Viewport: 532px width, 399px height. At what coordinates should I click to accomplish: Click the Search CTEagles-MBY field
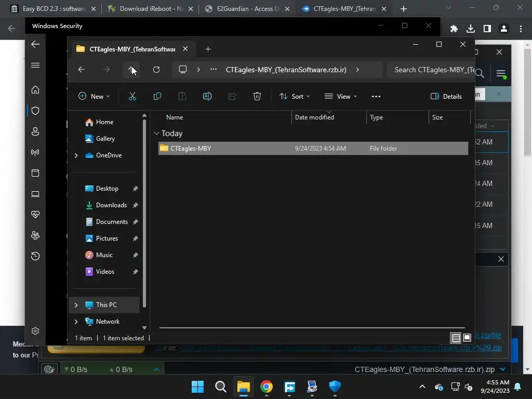pyautogui.click(x=430, y=70)
